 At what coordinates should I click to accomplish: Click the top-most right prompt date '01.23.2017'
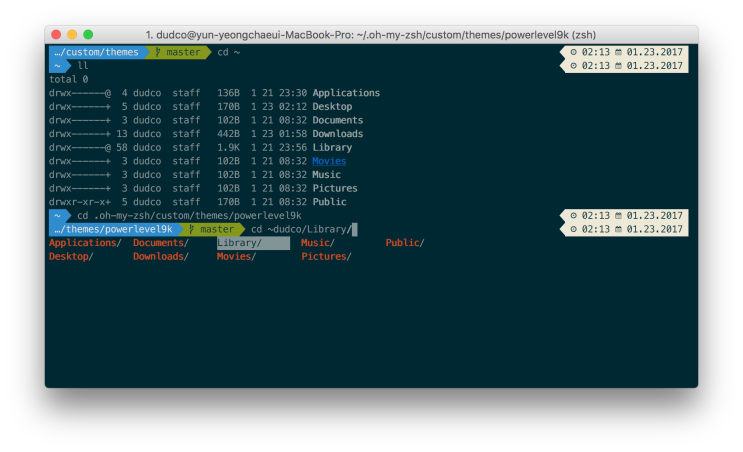(654, 52)
